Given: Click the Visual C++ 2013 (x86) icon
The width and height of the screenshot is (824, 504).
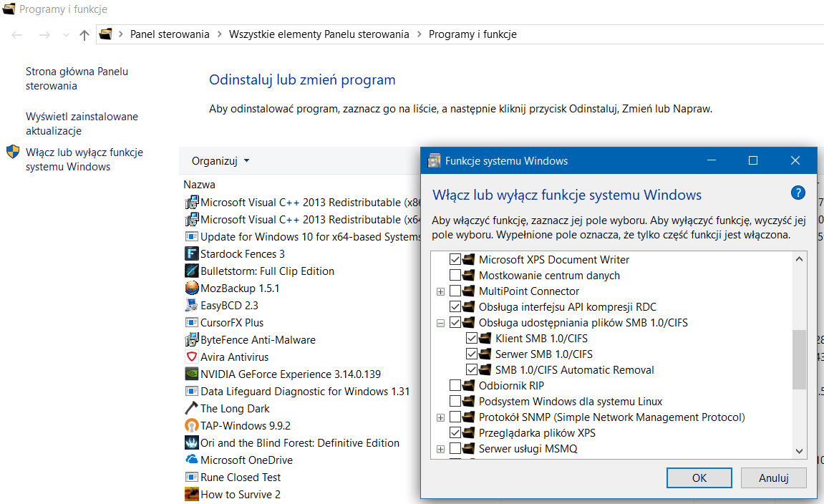Looking at the screenshot, I should (x=192, y=203).
